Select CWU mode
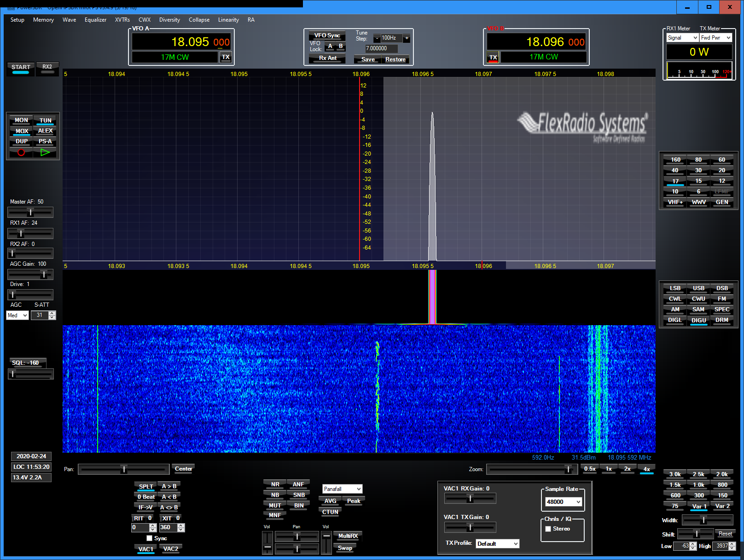 coord(698,299)
